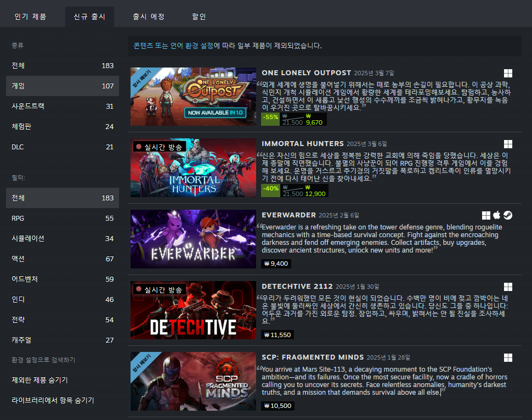Click the 2025년 3월 6일 release date
This screenshot has width=532, height=420.
pyautogui.click(x=367, y=144)
